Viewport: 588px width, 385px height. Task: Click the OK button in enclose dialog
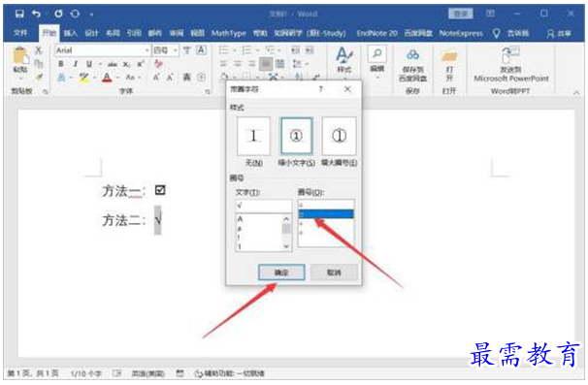click(281, 273)
